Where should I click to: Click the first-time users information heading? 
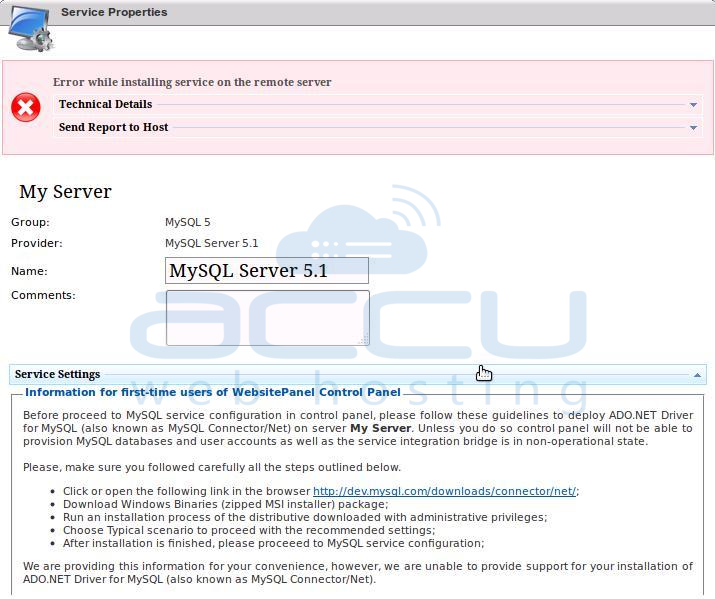(x=213, y=392)
